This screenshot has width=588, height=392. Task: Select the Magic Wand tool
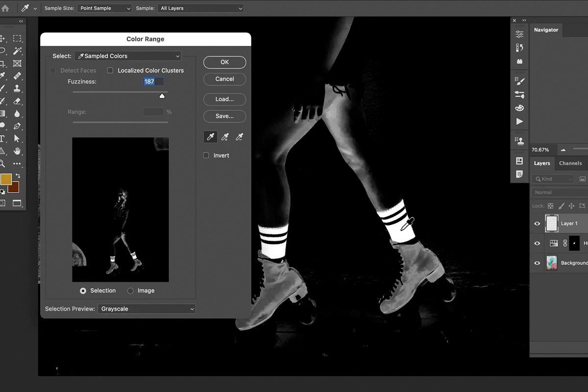coord(17,50)
